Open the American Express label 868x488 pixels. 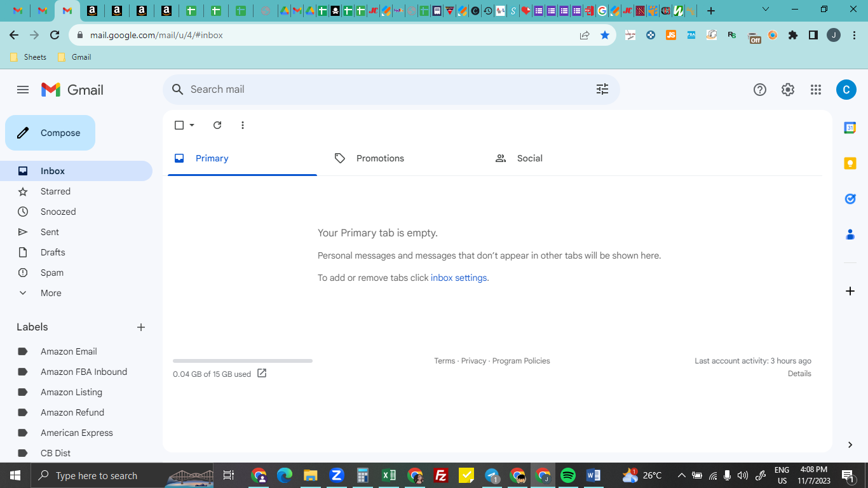pos(76,433)
